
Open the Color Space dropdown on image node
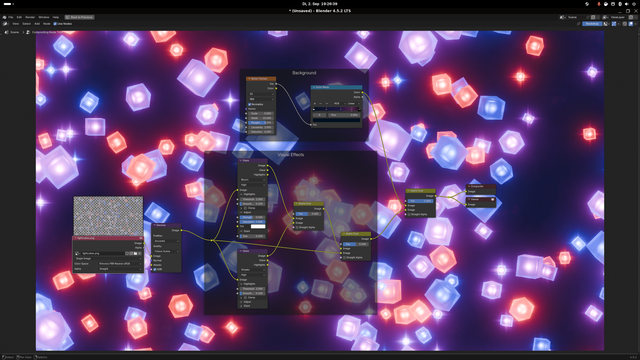click(x=120, y=264)
